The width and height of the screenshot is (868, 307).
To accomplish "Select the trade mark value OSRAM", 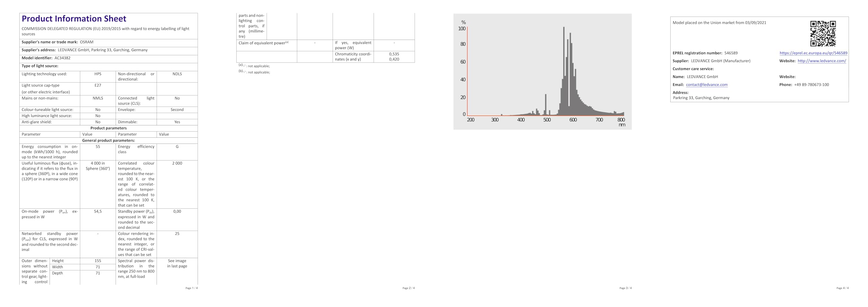I will (86, 42).
